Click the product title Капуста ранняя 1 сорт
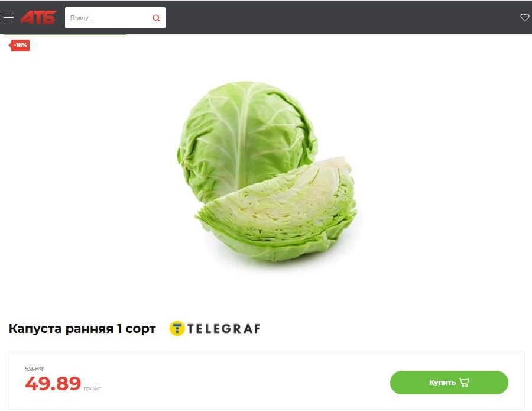The width and height of the screenshot is (532, 411). [x=82, y=329]
